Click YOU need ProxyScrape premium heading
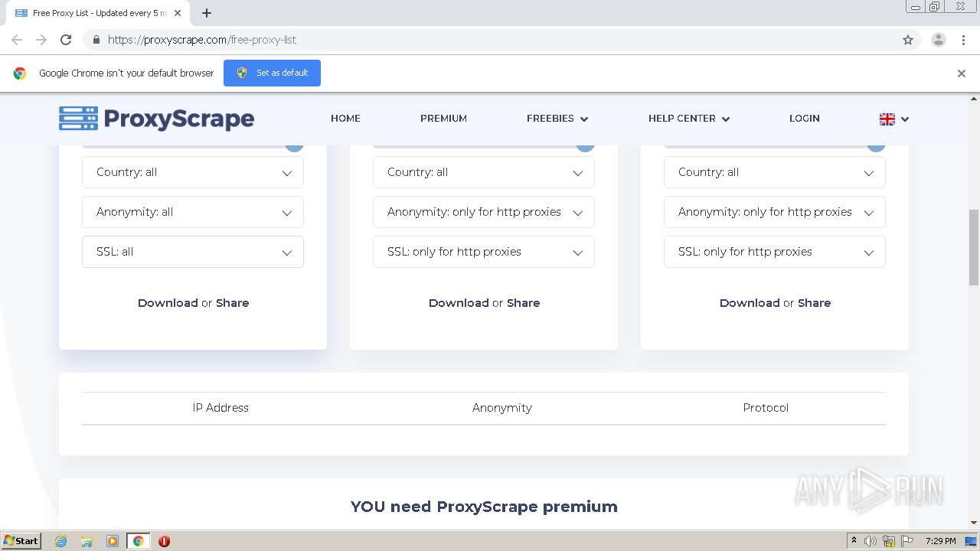 point(484,507)
